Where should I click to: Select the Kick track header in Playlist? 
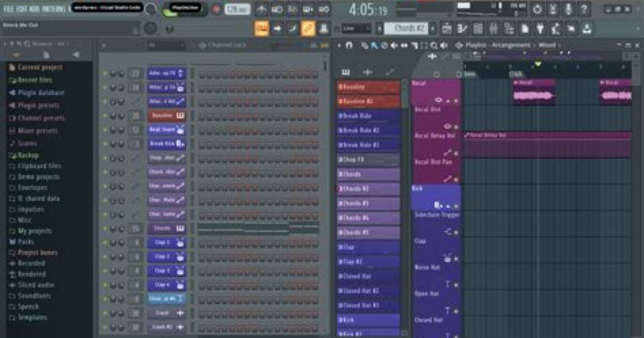pos(436,198)
